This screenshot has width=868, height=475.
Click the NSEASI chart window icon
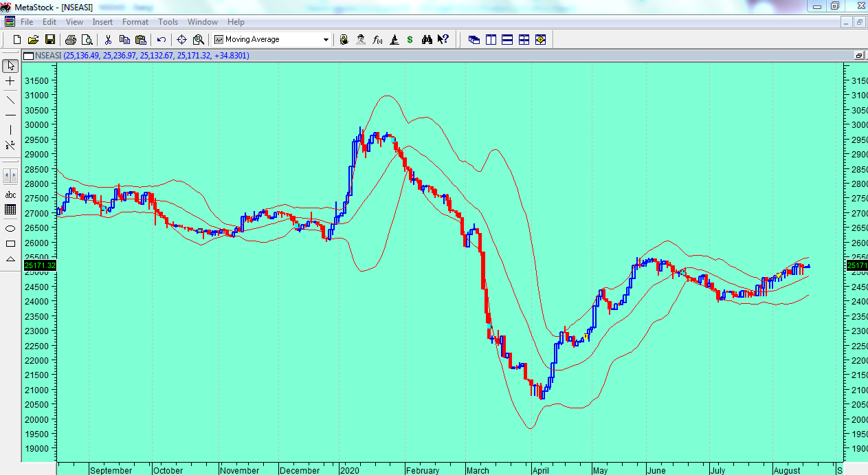pyautogui.click(x=28, y=55)
